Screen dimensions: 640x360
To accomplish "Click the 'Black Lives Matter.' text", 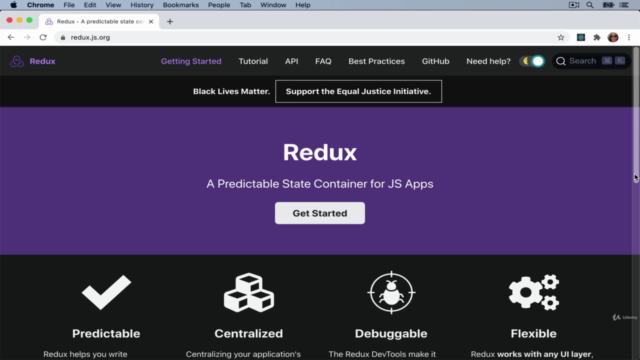I will (231, 91).
